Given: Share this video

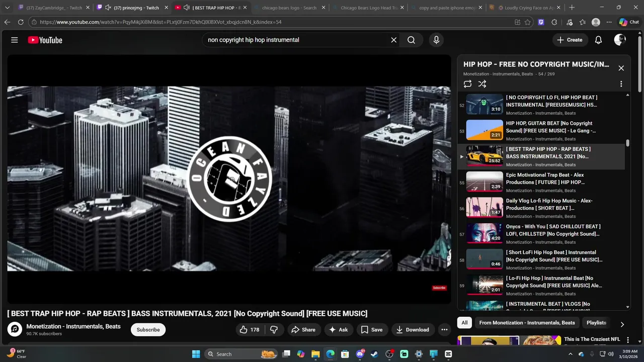Looking at the screenshot, I should coord(303,330).
